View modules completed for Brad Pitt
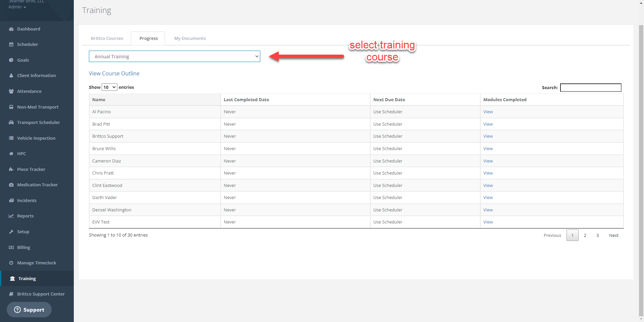This screenshot has width=644, height=322. 488,124
